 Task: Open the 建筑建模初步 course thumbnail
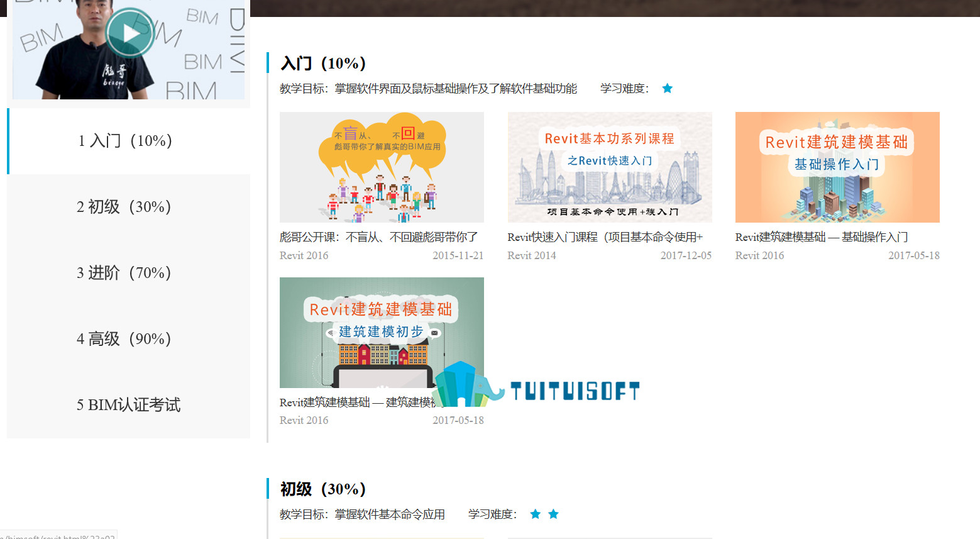382,333
